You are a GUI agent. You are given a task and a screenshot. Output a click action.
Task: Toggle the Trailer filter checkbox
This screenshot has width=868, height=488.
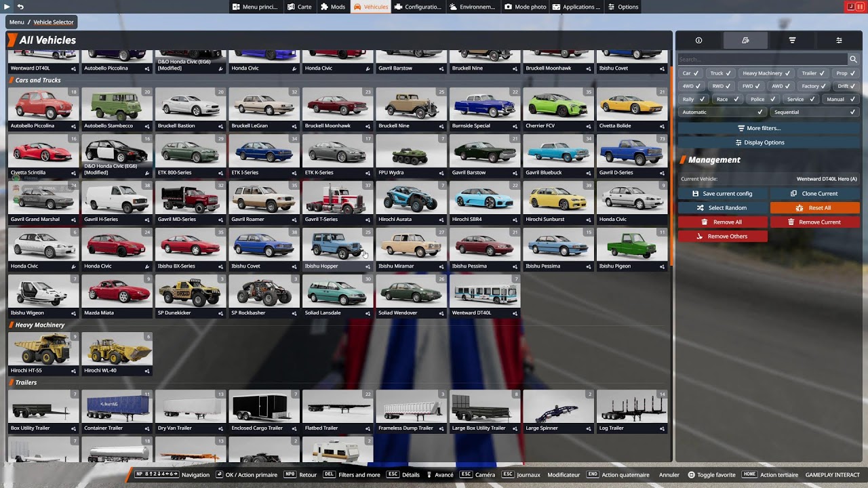tap(813, 73)
